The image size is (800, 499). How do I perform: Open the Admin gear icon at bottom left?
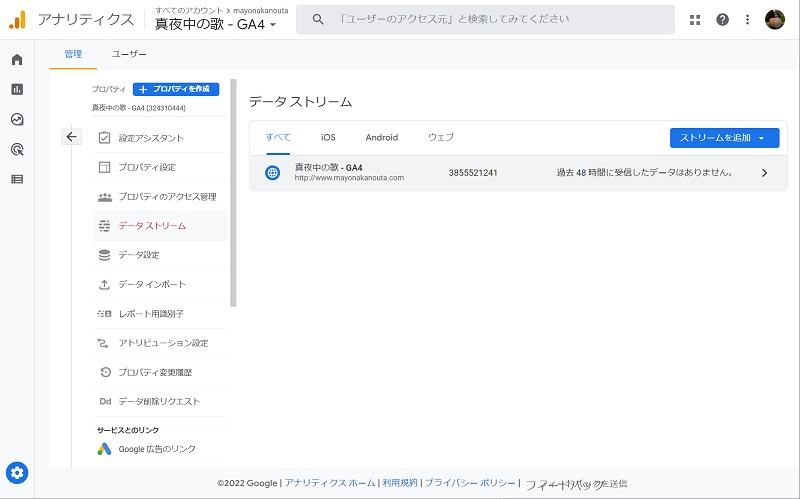17,473
